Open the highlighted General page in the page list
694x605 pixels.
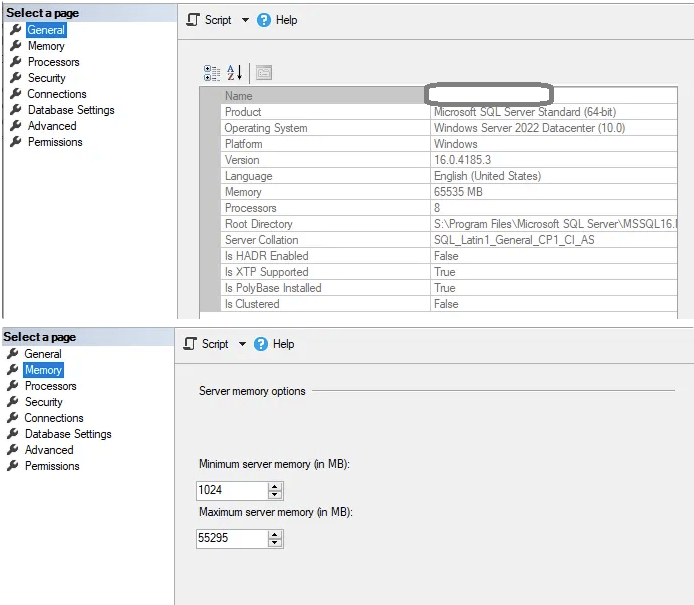pyautogui.click(x=46, y=30)
